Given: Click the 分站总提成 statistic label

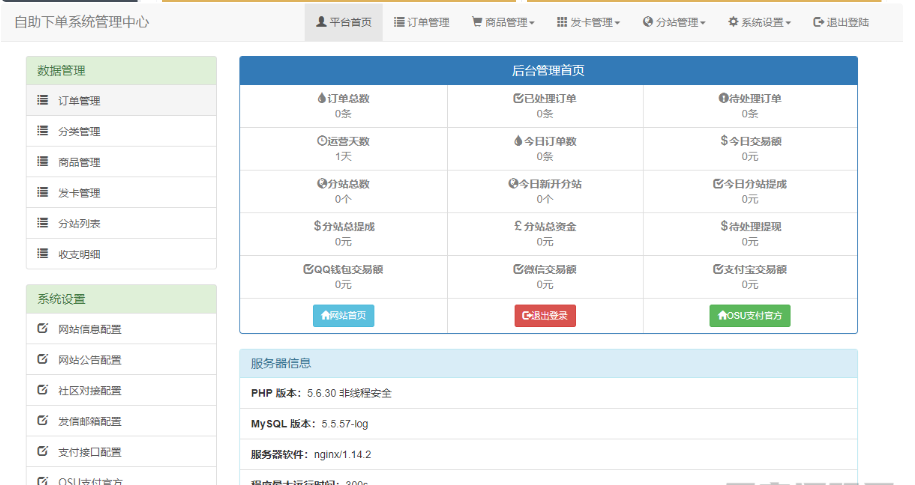Looking at the screenshot, I should coord(344,226).
